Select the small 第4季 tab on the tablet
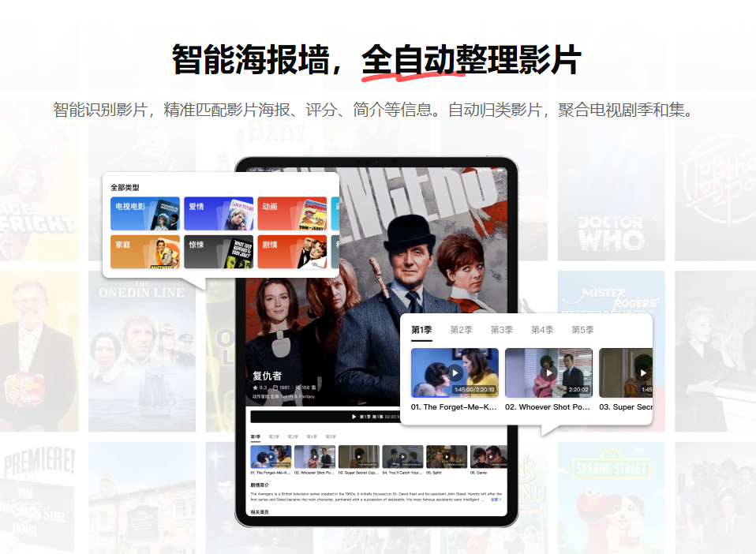 coord(312,436)
